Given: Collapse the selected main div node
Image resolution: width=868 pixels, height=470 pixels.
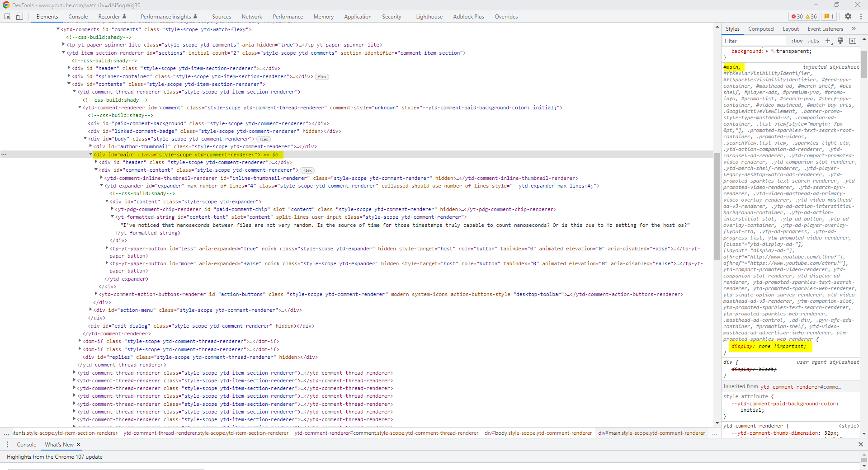Looking at the screenshot, I should (90, 155).
